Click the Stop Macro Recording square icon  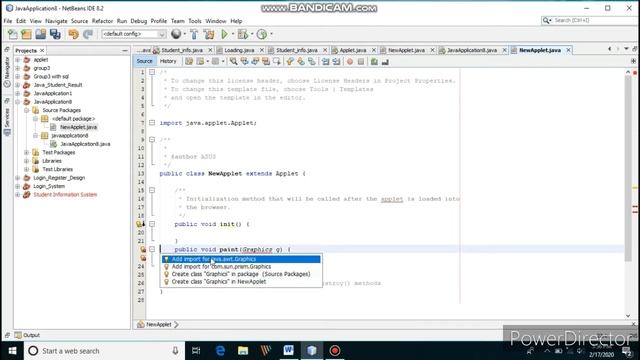point(361,62)
